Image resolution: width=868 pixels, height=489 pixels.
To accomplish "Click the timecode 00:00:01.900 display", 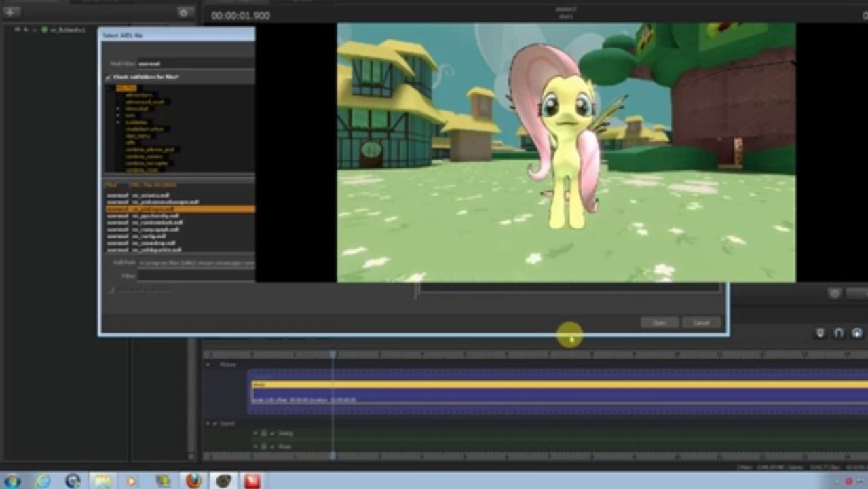I will (240, 16).
